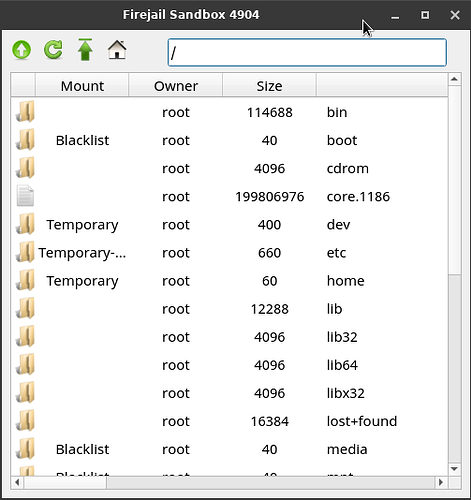The height and width of the screenshot is (500, 471).
Task: Click the horizontal scrollbar left arrow
Action: point(17,482)
